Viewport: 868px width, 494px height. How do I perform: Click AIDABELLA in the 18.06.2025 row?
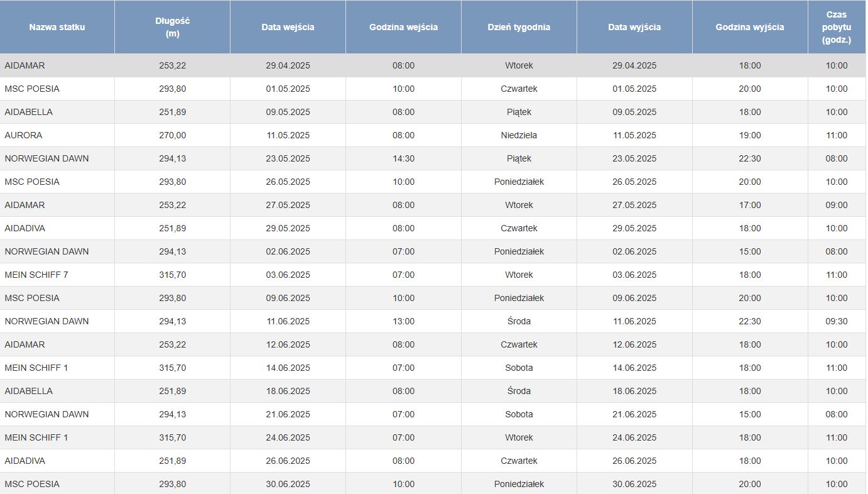pos(29,391)
